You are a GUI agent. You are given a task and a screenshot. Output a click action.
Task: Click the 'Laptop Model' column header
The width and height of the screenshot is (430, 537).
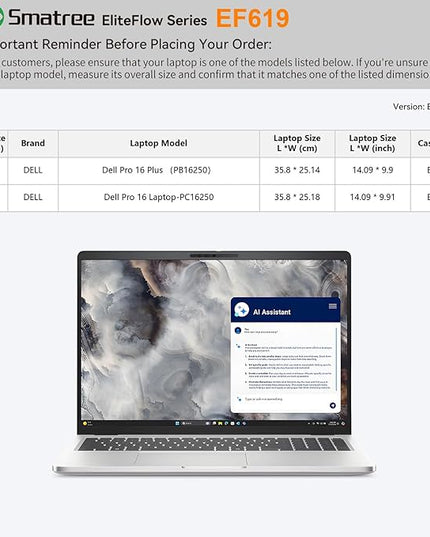(x=159, y=143)
